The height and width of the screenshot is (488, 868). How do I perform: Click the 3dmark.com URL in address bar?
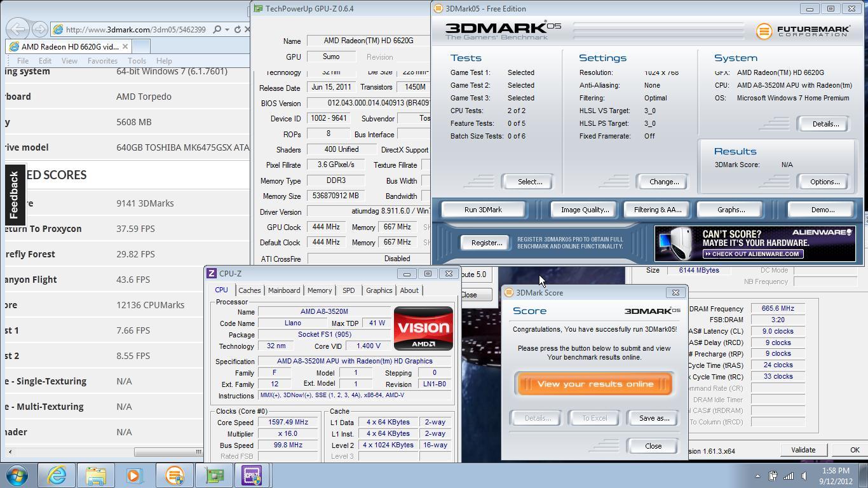click(x=135, y=29)
